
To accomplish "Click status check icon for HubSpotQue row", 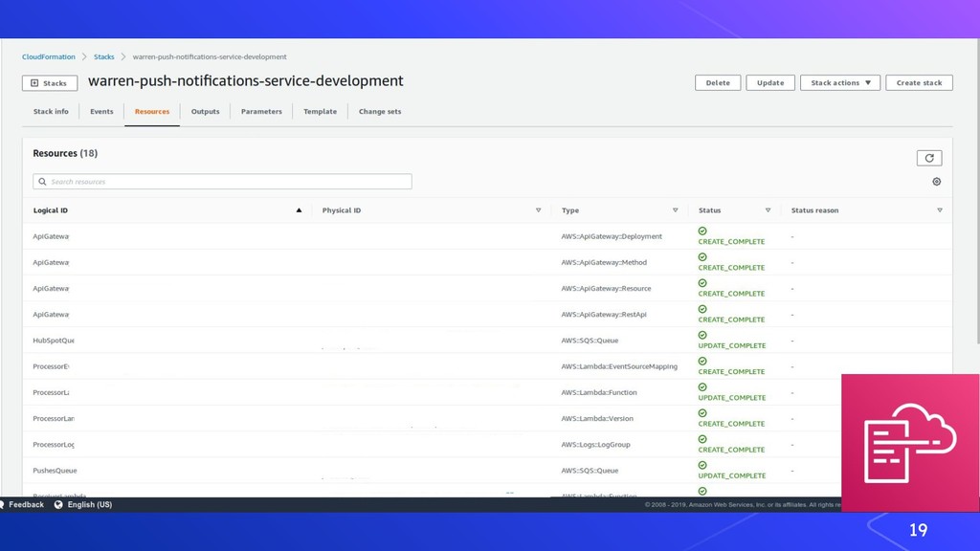I will pyautogui.click(x=702, y=336).
